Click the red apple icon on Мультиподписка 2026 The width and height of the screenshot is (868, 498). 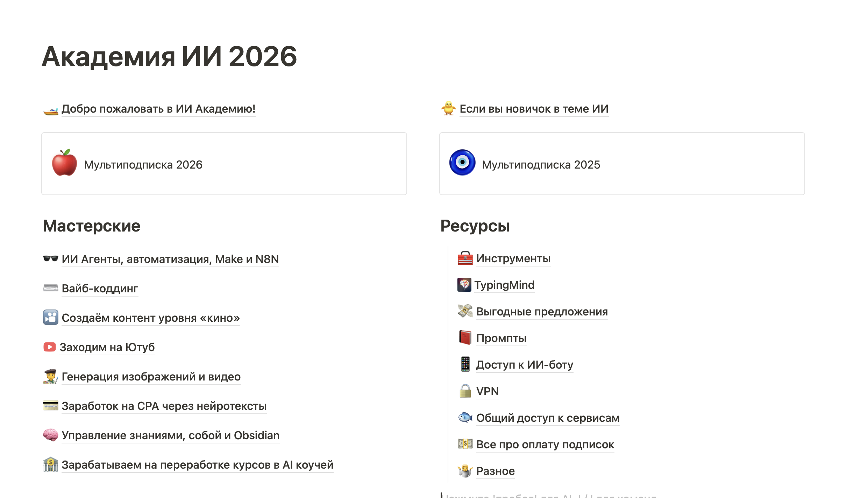pos(64,163)
